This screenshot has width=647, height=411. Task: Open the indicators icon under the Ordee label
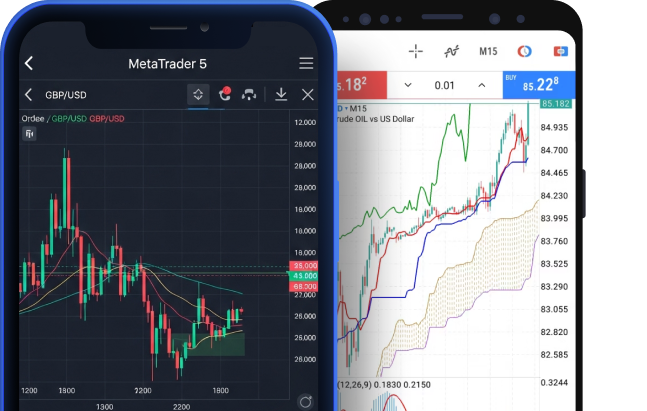pyautogui.click(x=29, y=134)
